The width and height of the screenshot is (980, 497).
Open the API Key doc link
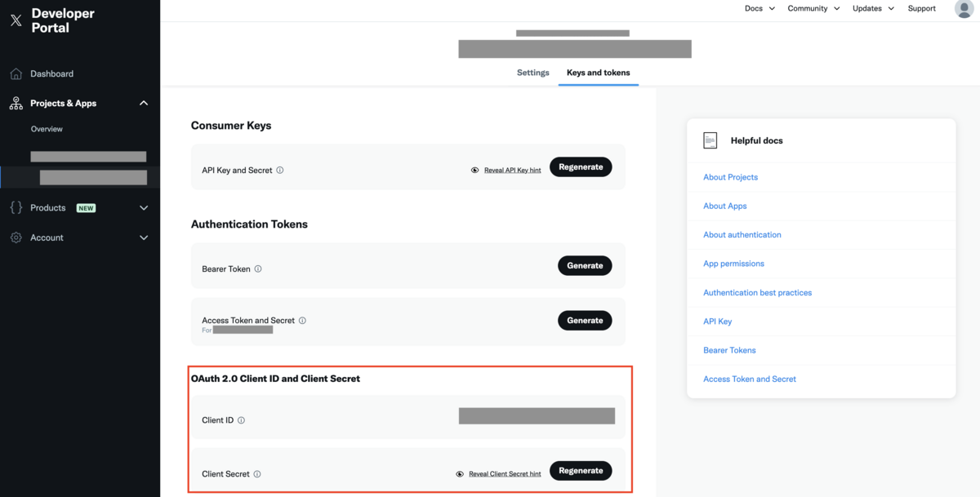pyautogui.click(x=718, y=322)
